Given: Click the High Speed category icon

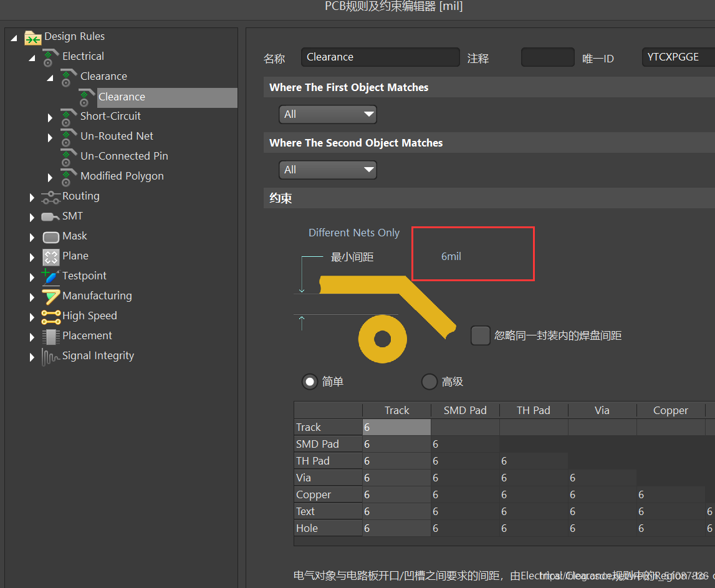Looking at the screenshot, I should [x=50, y=317].
